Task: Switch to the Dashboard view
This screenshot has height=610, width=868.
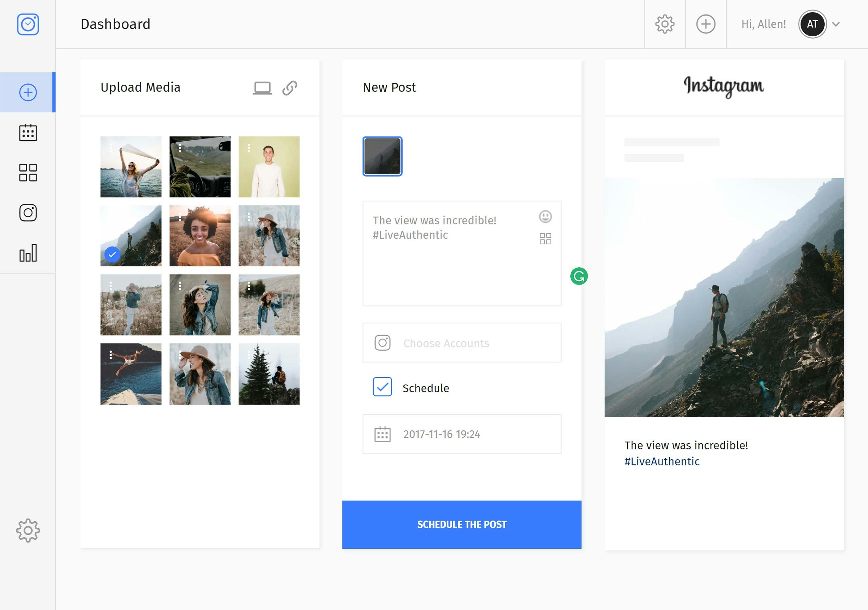Action: 115,24
